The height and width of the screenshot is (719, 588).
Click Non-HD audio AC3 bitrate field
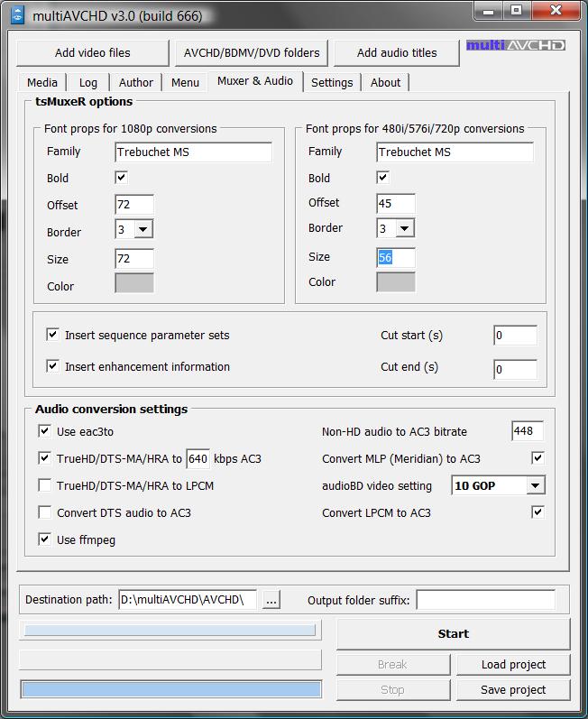527,431
